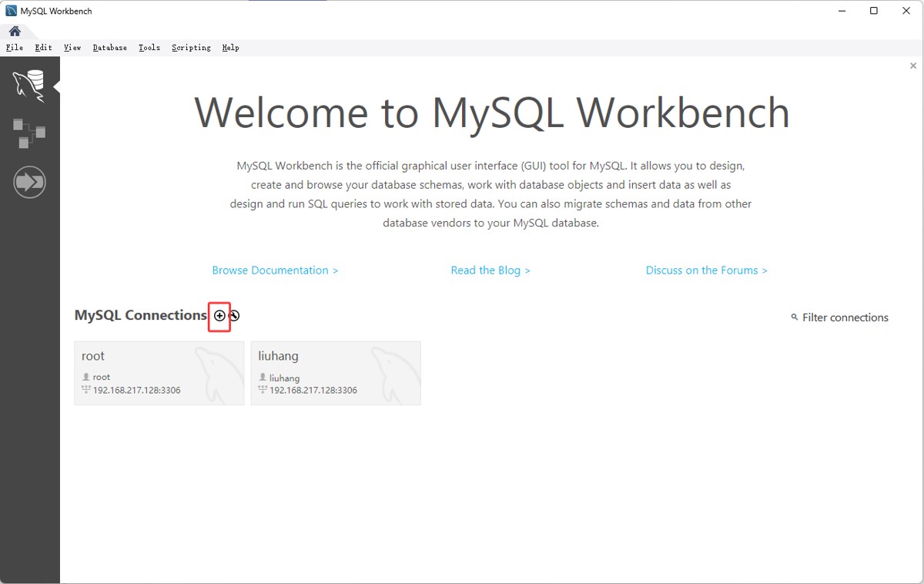Close the MySQL Workbench window
The width and height of the screenshot is (924, 584).
point(908,11)
